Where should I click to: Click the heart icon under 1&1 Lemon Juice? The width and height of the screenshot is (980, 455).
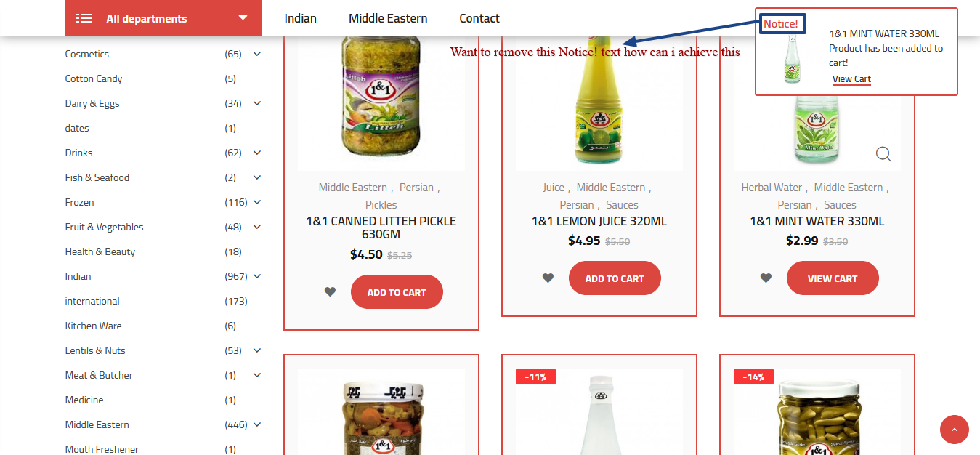pos(548,278)
